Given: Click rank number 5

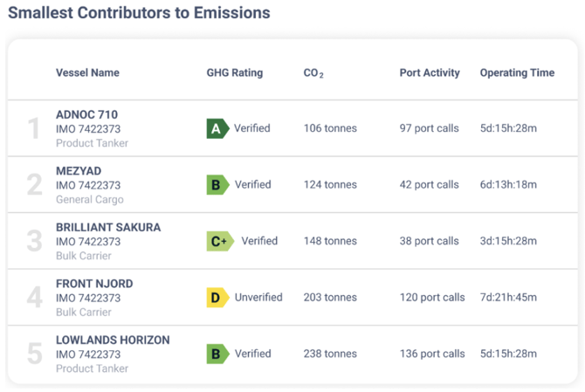Looking at the screenshot, I should (x=34, y=354).
